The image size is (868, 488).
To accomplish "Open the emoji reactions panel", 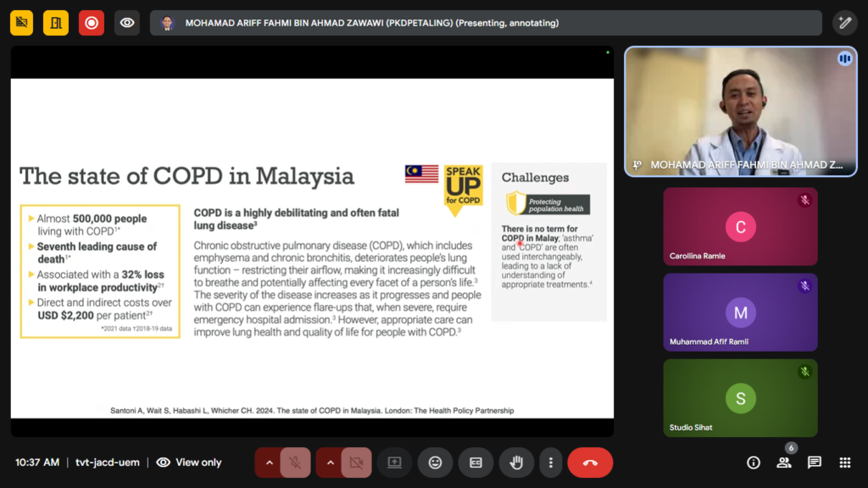I will click(435, 463).
